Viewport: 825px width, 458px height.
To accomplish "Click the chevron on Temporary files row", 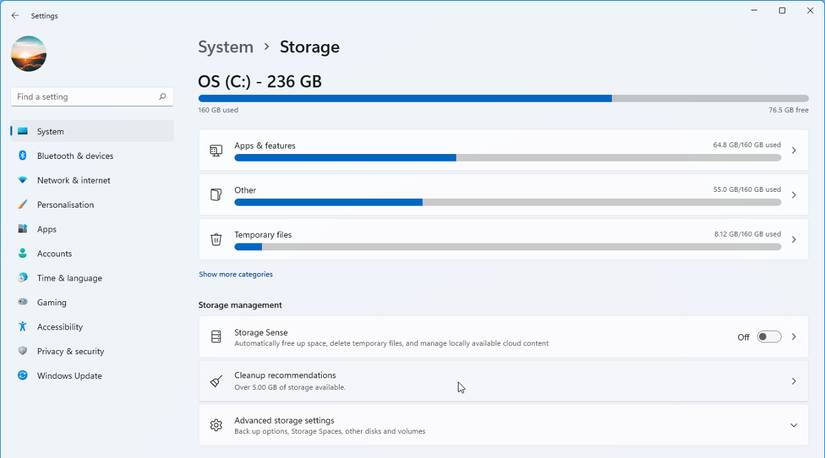I will (794, 240).
